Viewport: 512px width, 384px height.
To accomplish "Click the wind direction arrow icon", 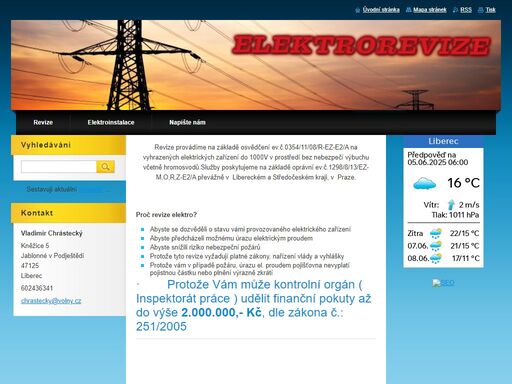I will click(x=451, y=204).
